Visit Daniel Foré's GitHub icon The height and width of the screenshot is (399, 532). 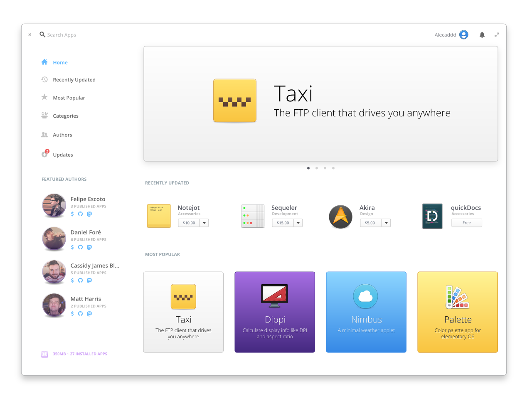click(x=81, y=247)
